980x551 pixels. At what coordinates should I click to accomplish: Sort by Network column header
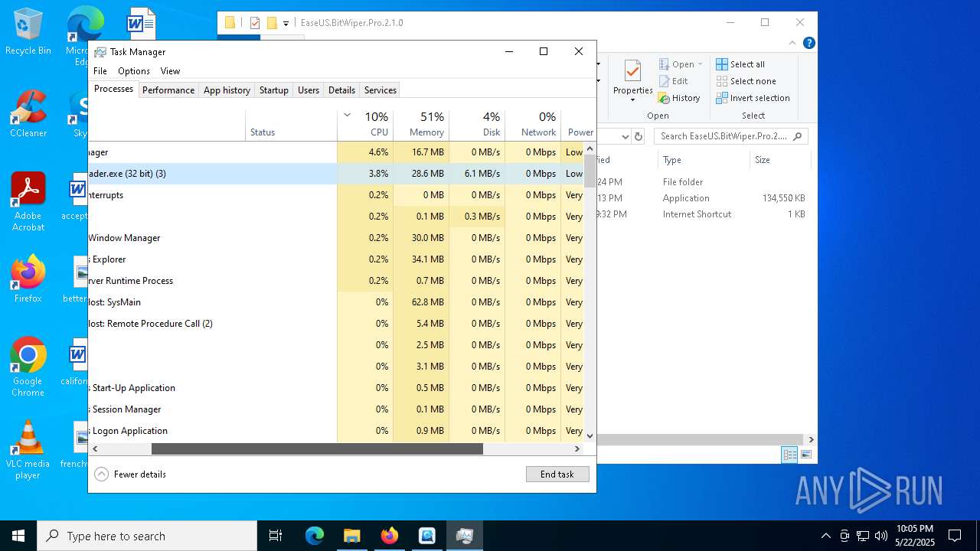[533, 125]
